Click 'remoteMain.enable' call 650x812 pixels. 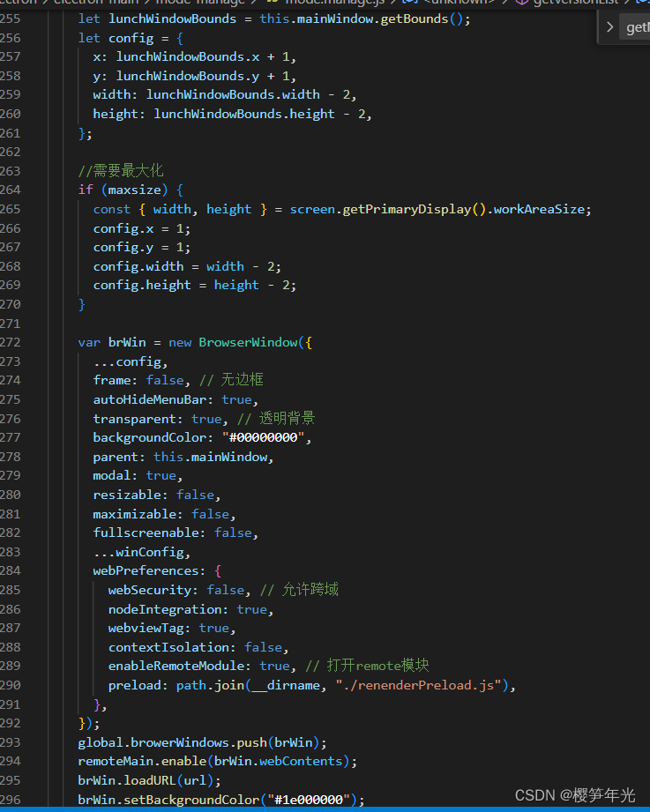(x=142, y=761)
